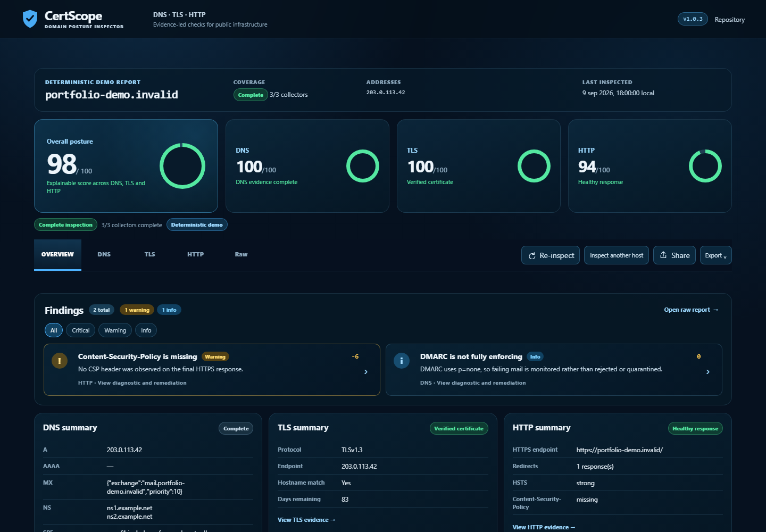Screen dimensions: 766x532
Task: Click the ns1.example.net NS record
Action: point(130,508)
